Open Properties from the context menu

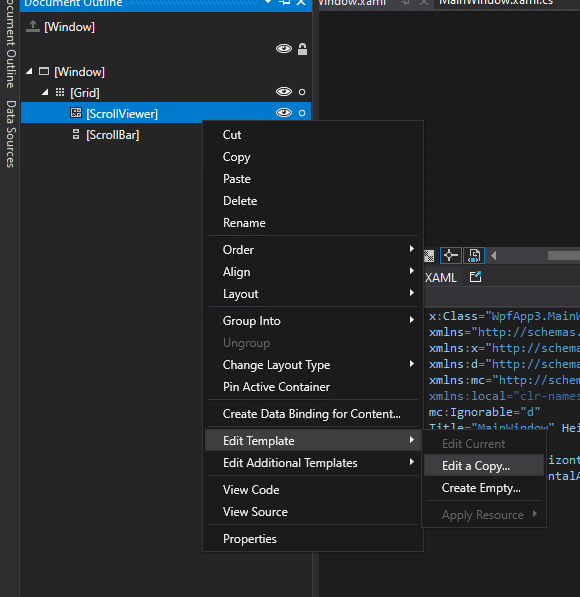pyautogui.click(x=313, y=539)
